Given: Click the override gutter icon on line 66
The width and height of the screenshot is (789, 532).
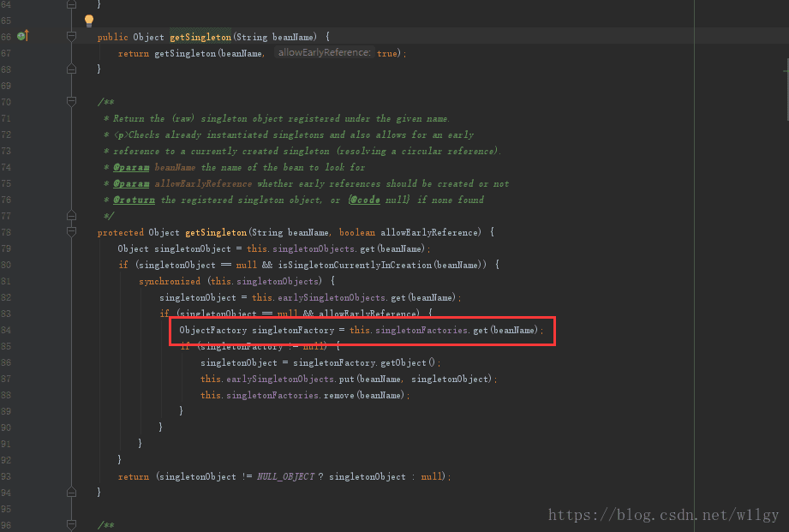Looking at the screenshot, I should (22, 36).
